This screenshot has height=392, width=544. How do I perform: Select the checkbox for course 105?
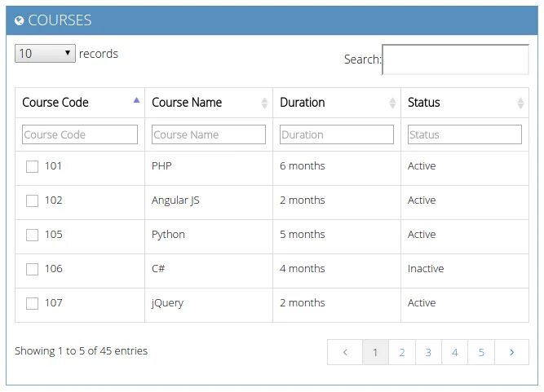point(33,235)
